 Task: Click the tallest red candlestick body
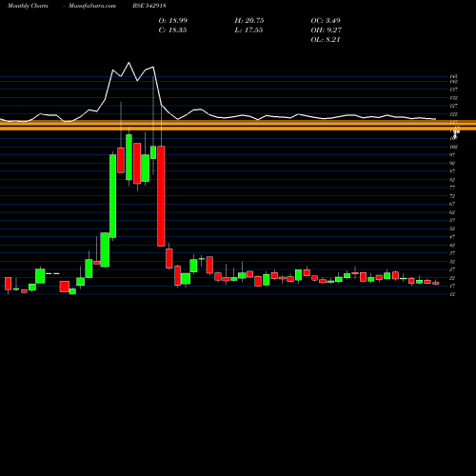click(x=161, y=196)
